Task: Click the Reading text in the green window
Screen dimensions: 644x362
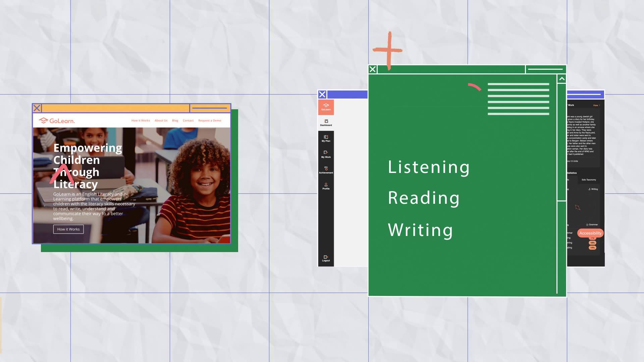Action: coord(424,198)
